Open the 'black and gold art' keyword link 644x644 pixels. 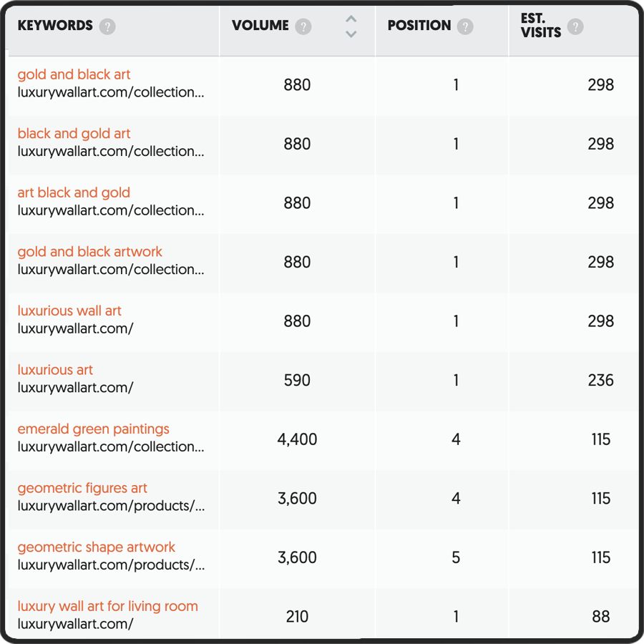[74, 134]
